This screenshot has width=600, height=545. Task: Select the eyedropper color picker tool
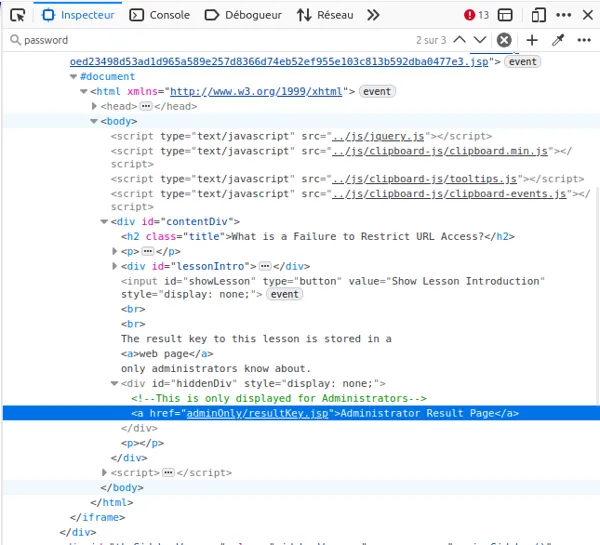558,40
